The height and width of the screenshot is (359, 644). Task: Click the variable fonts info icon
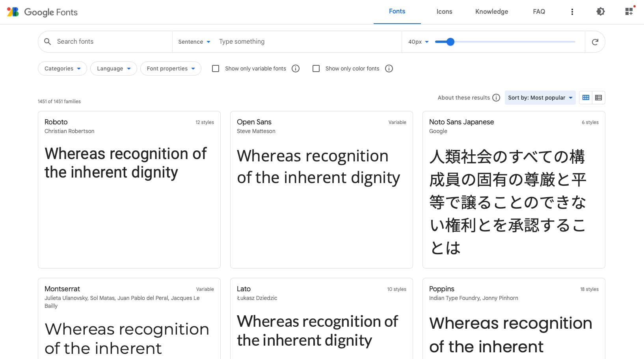pos(295,68)
